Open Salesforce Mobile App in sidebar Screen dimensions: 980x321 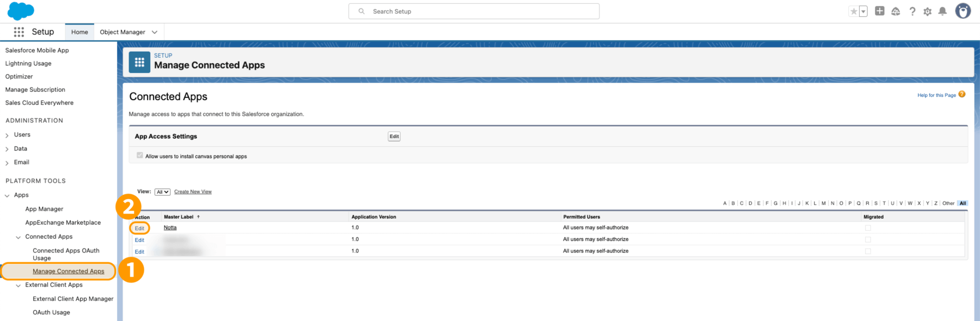click(x=37, y=50)
